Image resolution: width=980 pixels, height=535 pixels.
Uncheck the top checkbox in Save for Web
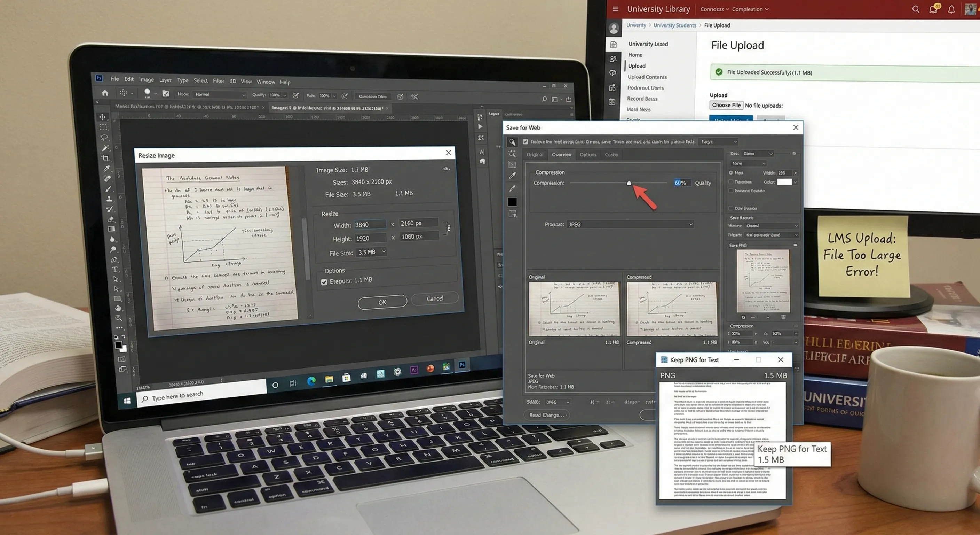click(x=525, y=141)
